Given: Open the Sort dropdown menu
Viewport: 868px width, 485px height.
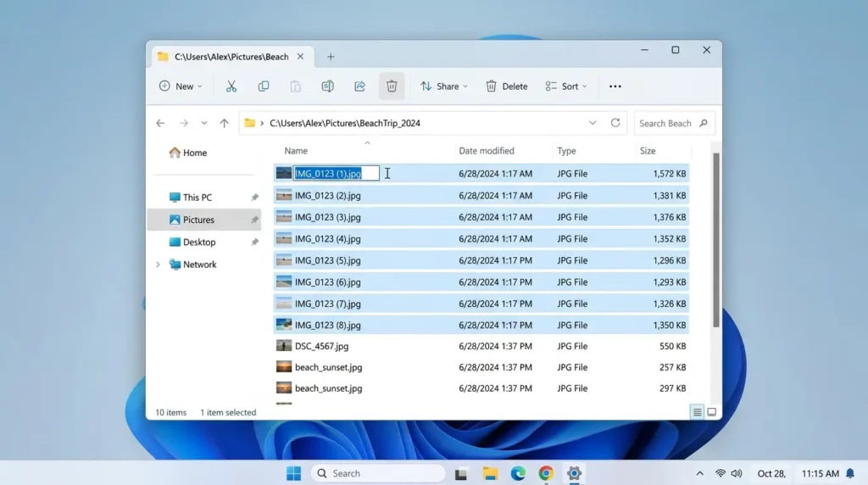Looking at the screenshot, I should 565,86.
